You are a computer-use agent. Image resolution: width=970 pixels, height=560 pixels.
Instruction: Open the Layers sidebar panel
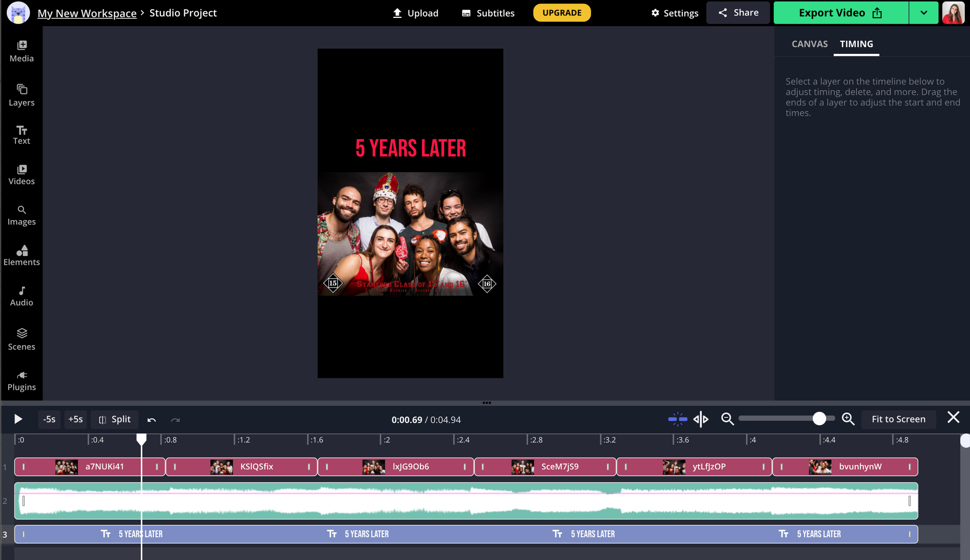21,95
